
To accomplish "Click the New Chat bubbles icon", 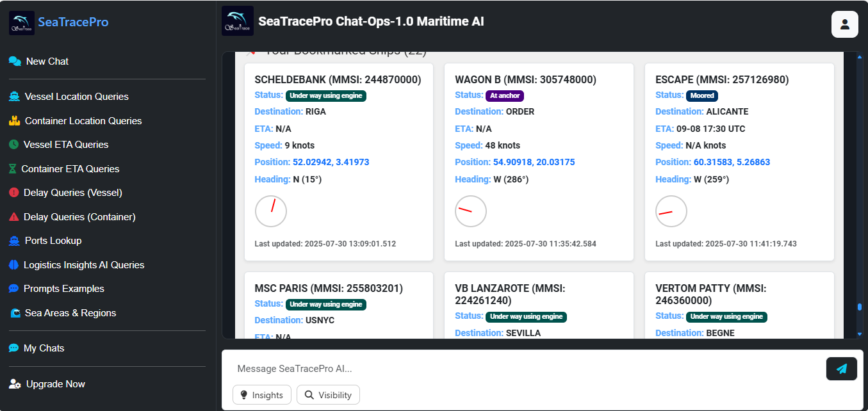I will click(15, 61).
